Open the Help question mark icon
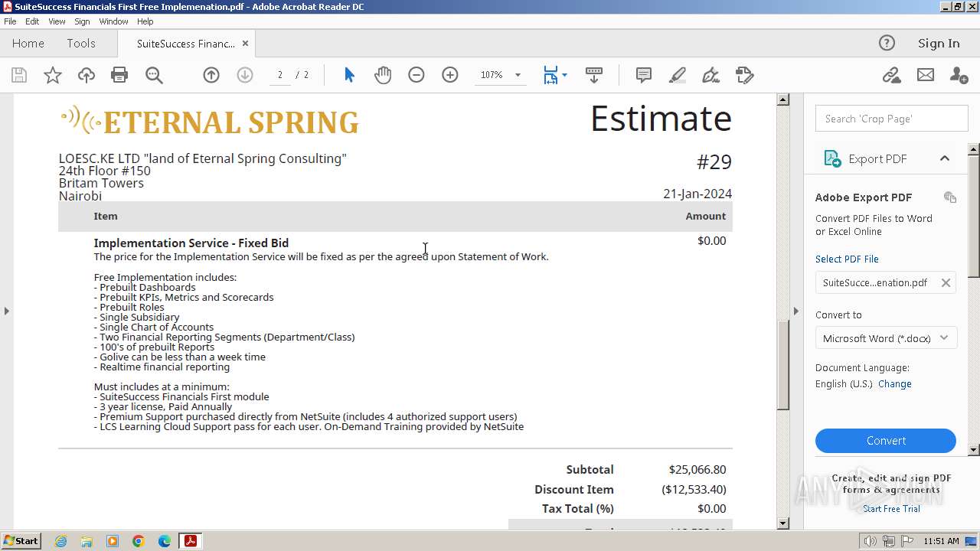Image resolution: width=980 pixels, height=551 pixels. (x=887, y=43)
